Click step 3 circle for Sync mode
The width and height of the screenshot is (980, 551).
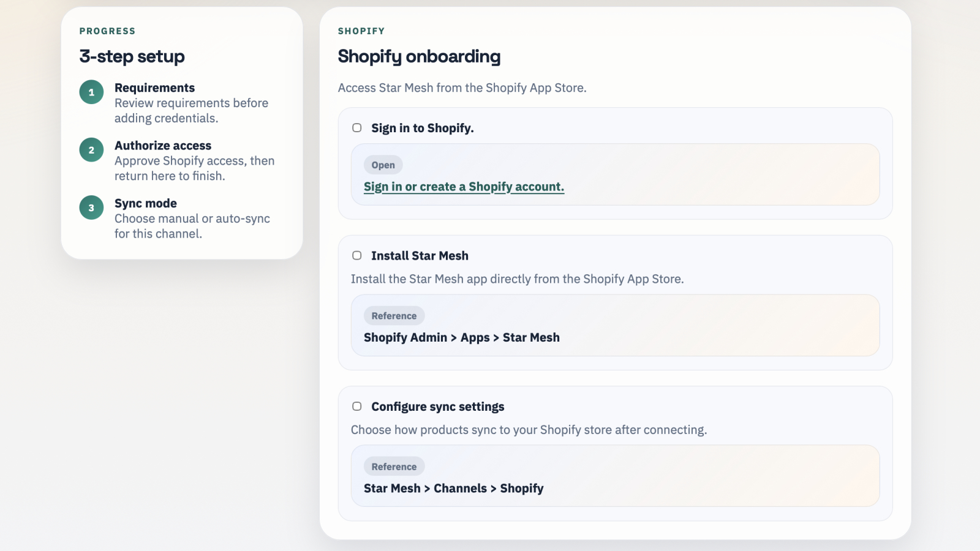point(91,208)
